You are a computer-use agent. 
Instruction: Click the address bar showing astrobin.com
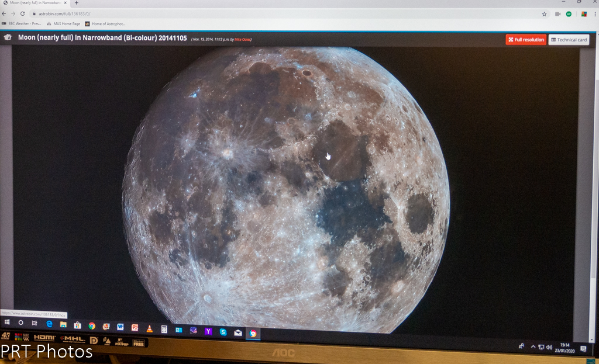[x=234, y=13]
